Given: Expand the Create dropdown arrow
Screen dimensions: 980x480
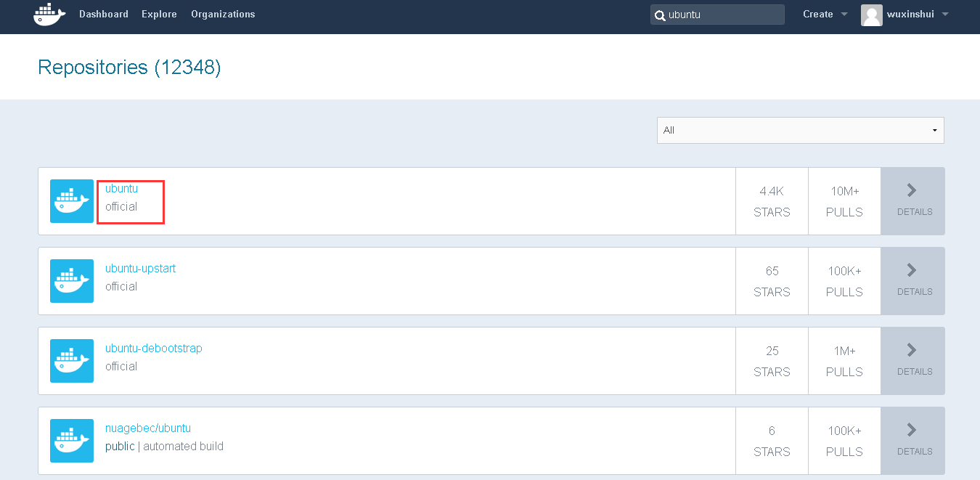Looking at the screenshot, I should (844, 15).
